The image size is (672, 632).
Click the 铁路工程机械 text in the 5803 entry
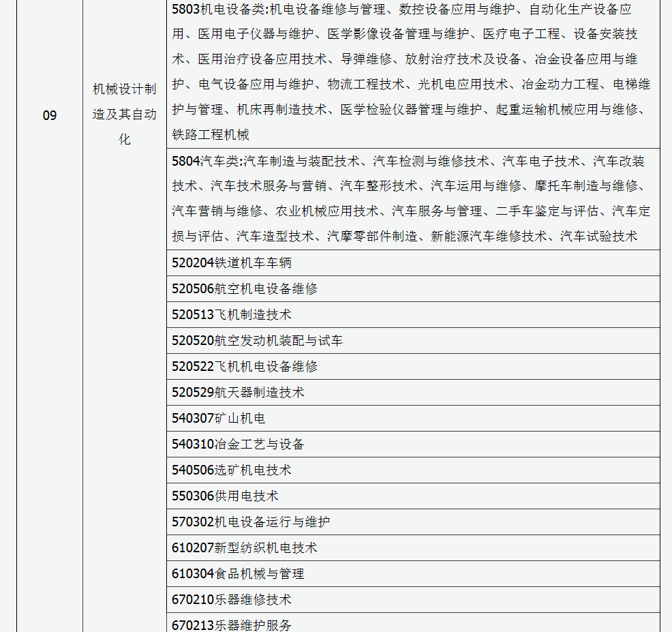[x=211, y=135]
